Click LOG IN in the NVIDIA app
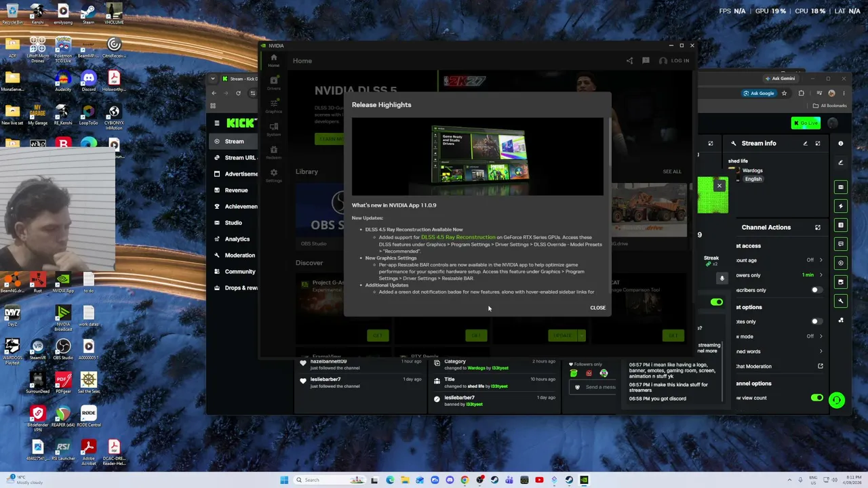The width and height of the screenshot is (868, 488). [x=674, y=60]
